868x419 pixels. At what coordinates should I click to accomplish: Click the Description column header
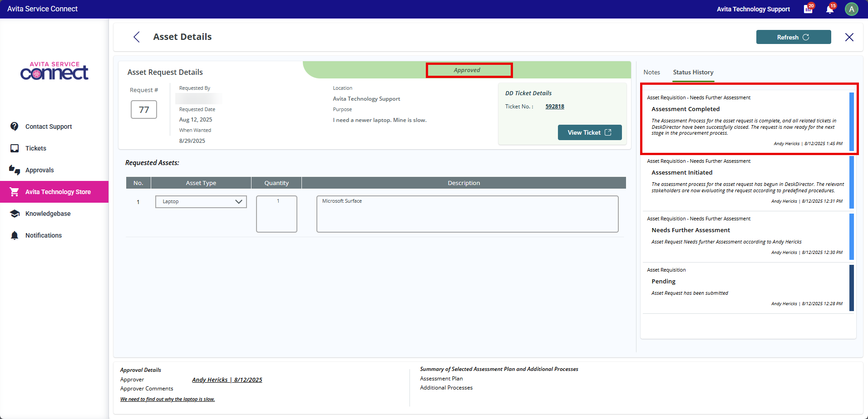point(464,183)
